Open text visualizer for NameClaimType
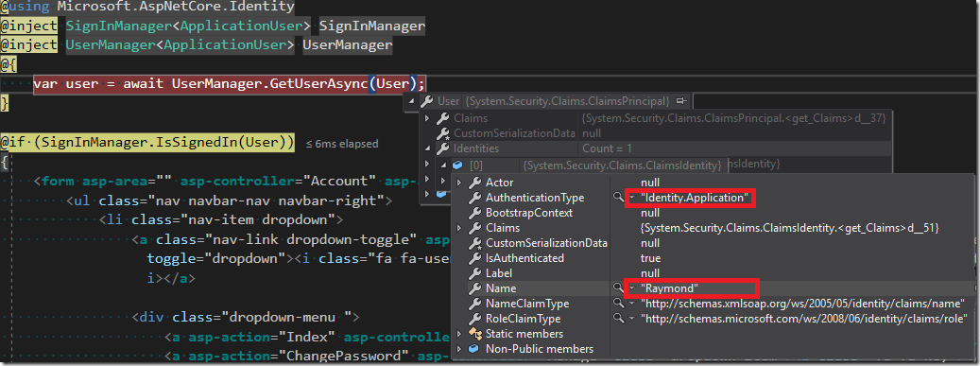The width and height of the screenshot is (980, 366). [618, 304]
